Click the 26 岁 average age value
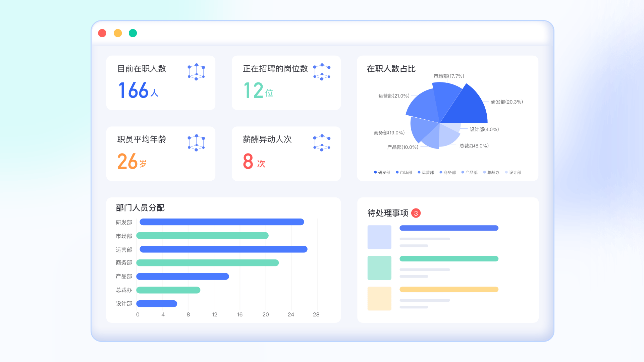 pyautogui.click(x=132, y=161)
